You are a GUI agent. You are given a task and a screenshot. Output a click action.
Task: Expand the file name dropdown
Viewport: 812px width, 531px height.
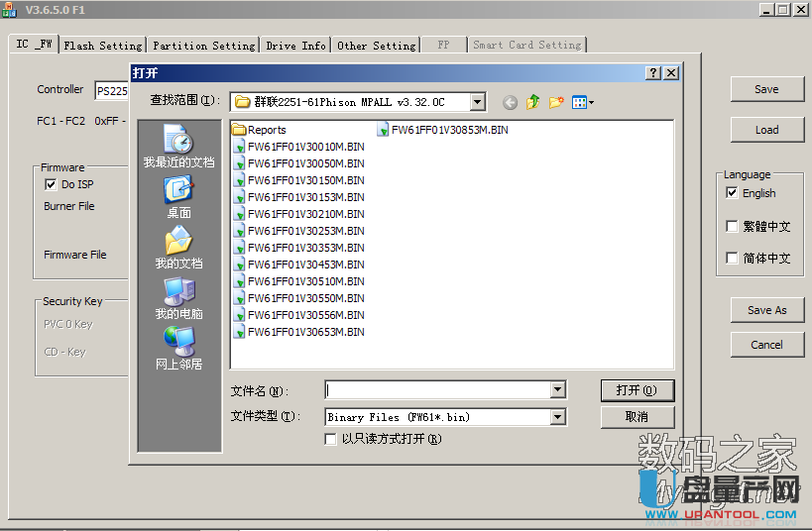pyautogui.click(x=557, y=390)
